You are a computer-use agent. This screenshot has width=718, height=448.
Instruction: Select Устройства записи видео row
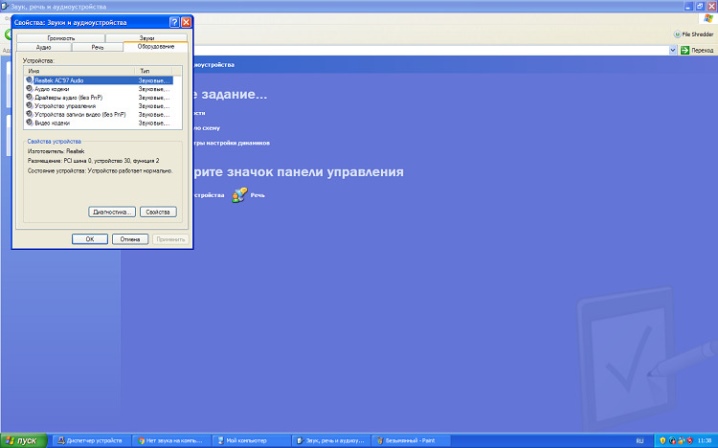[99, 115]
